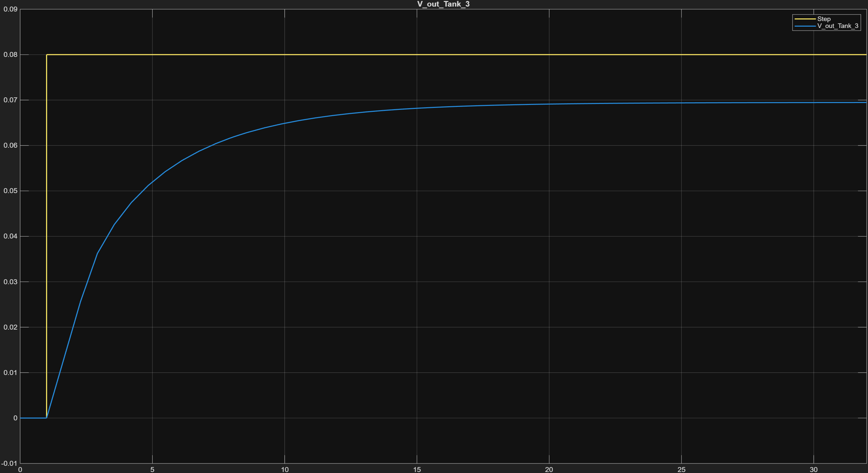The height and width of the screenshot is (473, 868).
Task: Click the V_out_Tank_3 plot title
Action: coord(443,4)
